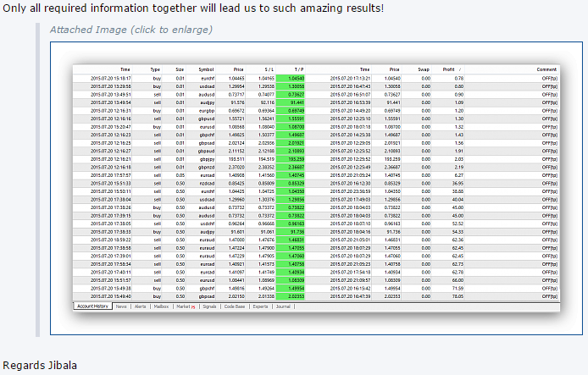Click the Comment column header

tap(546, 69)
